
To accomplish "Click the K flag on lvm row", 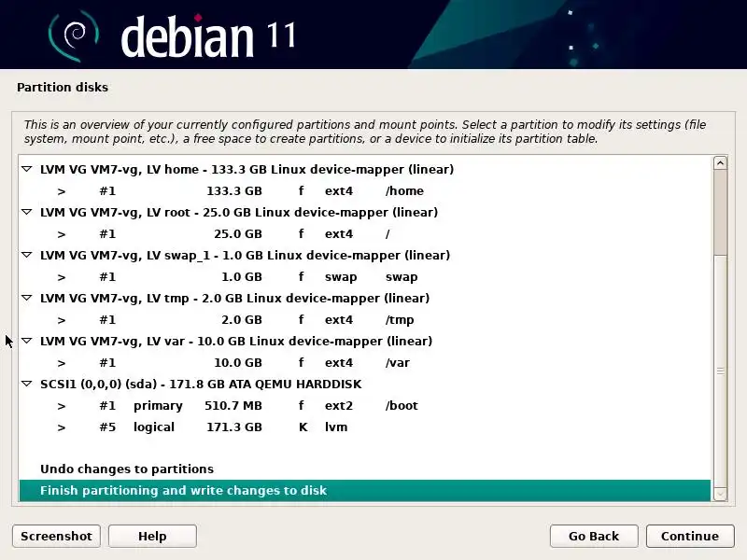I will point(303,427).
